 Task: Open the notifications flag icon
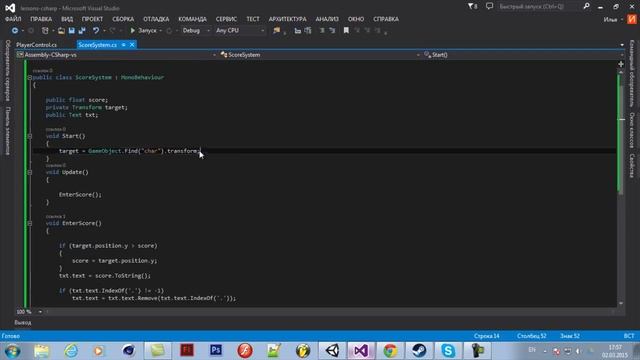(472, 7)
